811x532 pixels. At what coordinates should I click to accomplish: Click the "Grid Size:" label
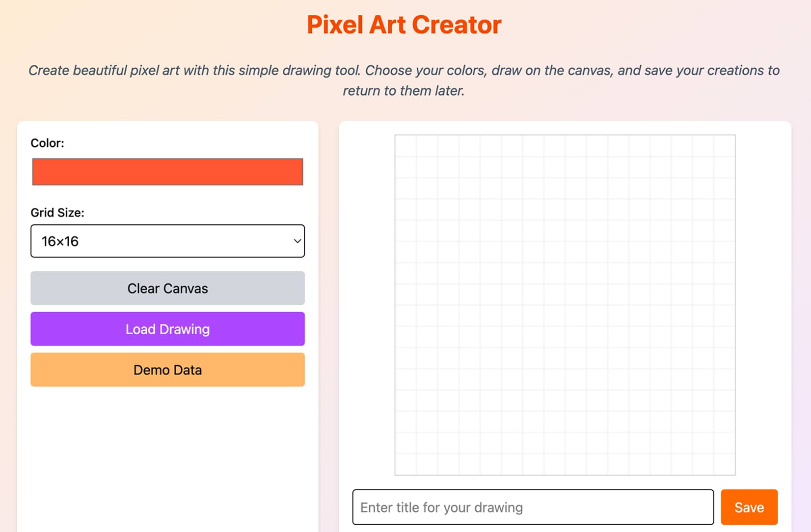click(57, 213)
